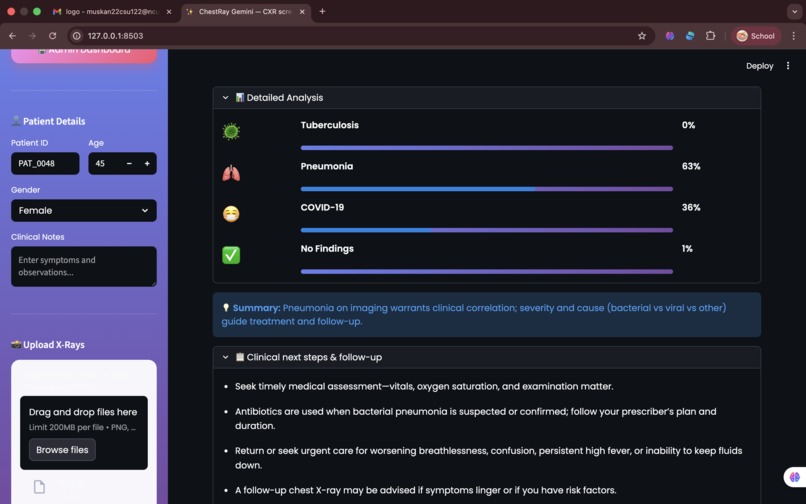
Task: Click the Pneumonia label text
Action: point(327,166)
